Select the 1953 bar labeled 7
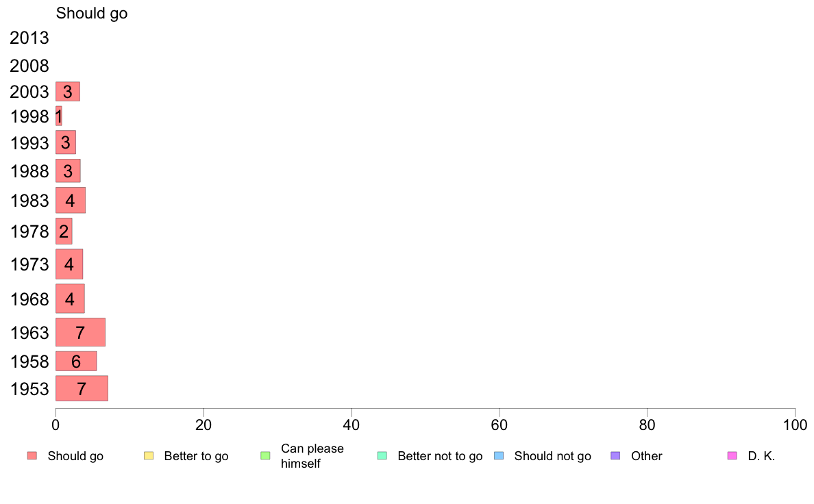The width and height of the screenshot is (814, 504). tap(82, 388)
